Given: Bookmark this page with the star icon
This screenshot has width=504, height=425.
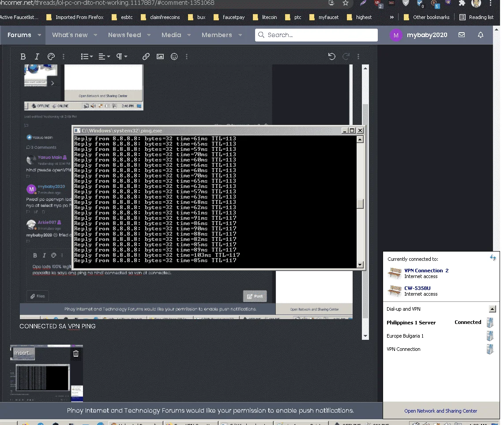Looking at the screenshot, I should point(346,3).
